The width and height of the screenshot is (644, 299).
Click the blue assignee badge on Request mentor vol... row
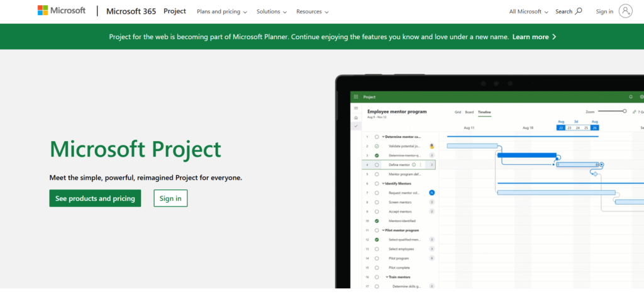pos(431,193)
